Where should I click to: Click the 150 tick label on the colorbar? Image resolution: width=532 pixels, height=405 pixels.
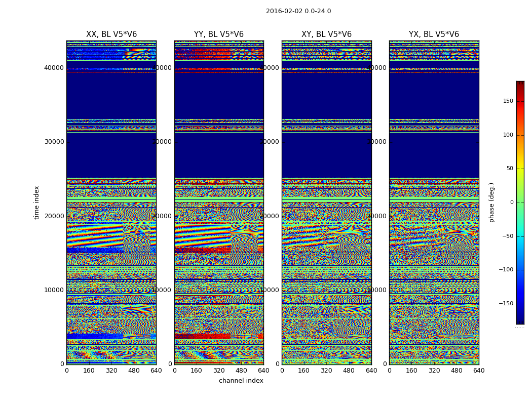pos(508,101)
